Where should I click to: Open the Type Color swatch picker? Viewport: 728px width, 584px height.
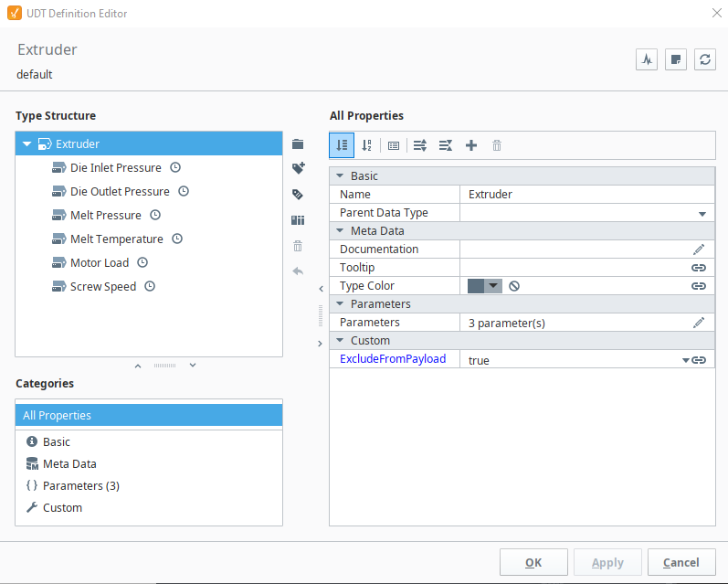pyautogui.click(x=485, y=286)
